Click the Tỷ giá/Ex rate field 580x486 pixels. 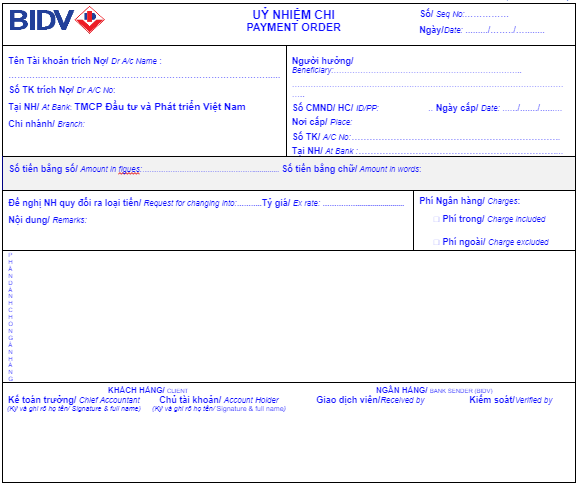[x=363, y=203]
